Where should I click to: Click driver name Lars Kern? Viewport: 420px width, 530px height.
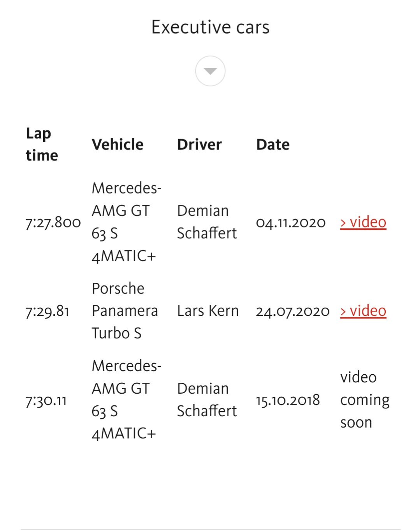(x=208, y=311)
